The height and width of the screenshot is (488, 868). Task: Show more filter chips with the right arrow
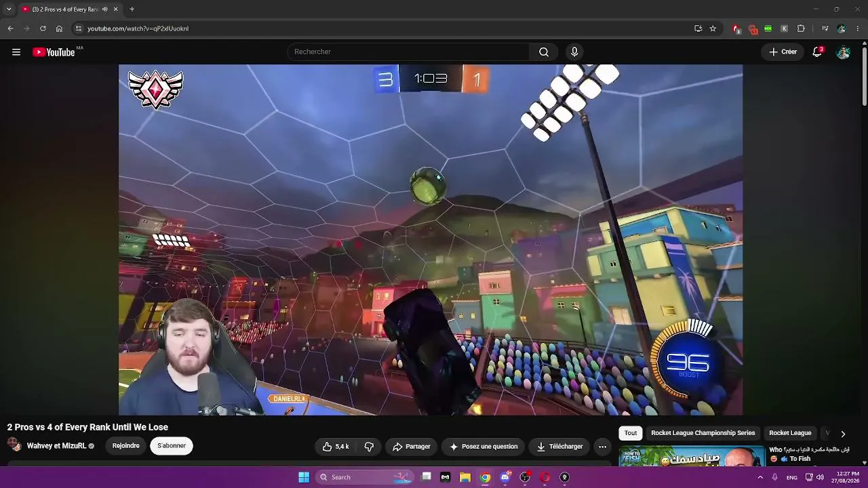coord(843,434)
